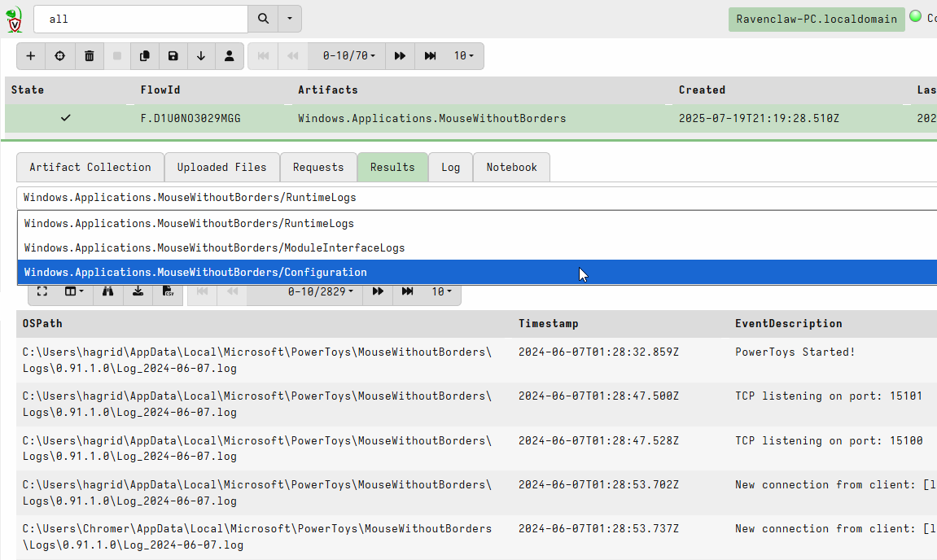937x560 pixels.
Task: Open the flows page size dropdown showing 10
Action: coord(464,56)
